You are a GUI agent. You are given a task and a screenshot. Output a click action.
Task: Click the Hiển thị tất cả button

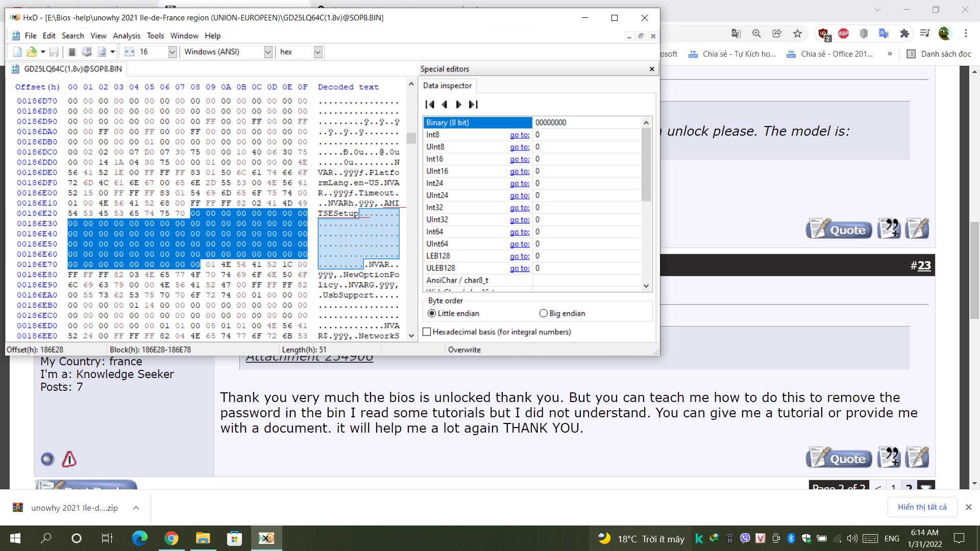coord(922,507)
